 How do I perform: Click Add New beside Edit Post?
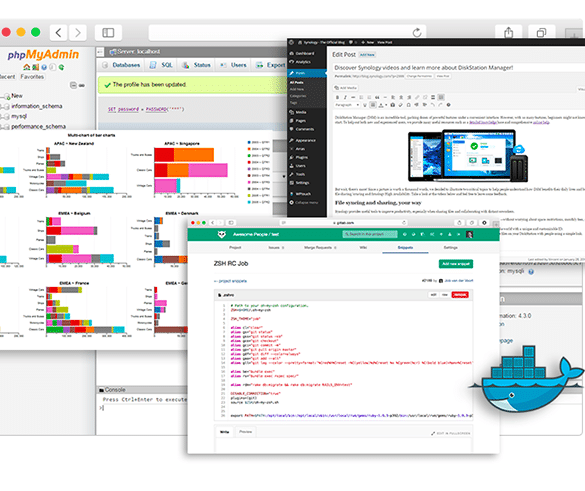coord(367,55)
